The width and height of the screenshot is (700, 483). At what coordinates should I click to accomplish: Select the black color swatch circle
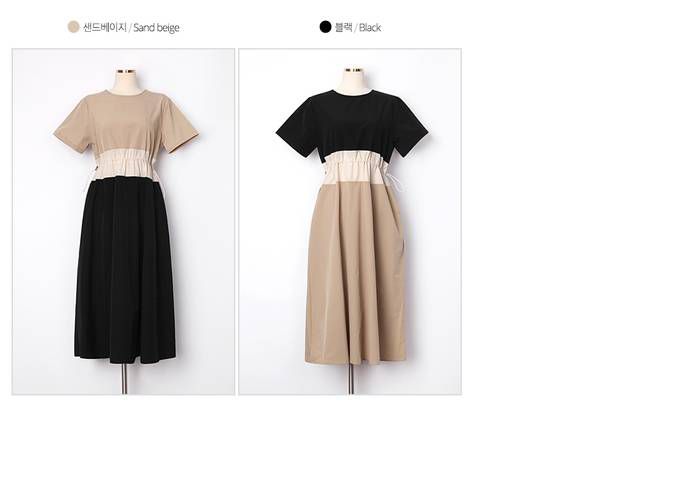[325, 27]
